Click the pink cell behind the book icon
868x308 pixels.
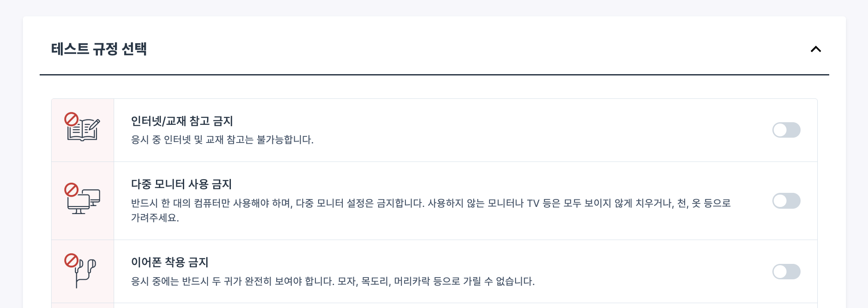(x=83, y=130)
